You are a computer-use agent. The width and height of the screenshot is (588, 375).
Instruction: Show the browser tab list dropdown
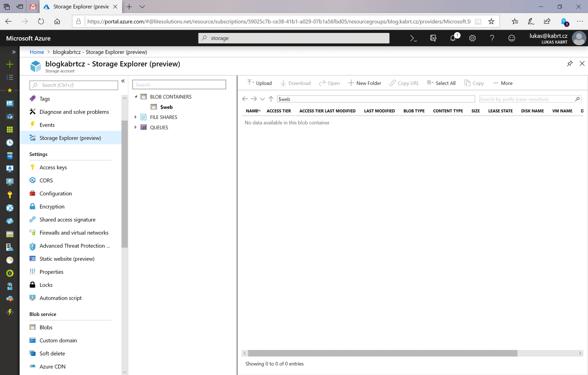[x=142, y=7]
